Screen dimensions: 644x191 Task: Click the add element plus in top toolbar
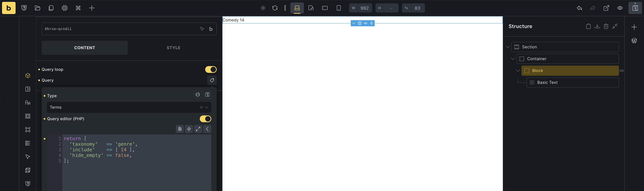pyautogui.click(x=92, y=8)
